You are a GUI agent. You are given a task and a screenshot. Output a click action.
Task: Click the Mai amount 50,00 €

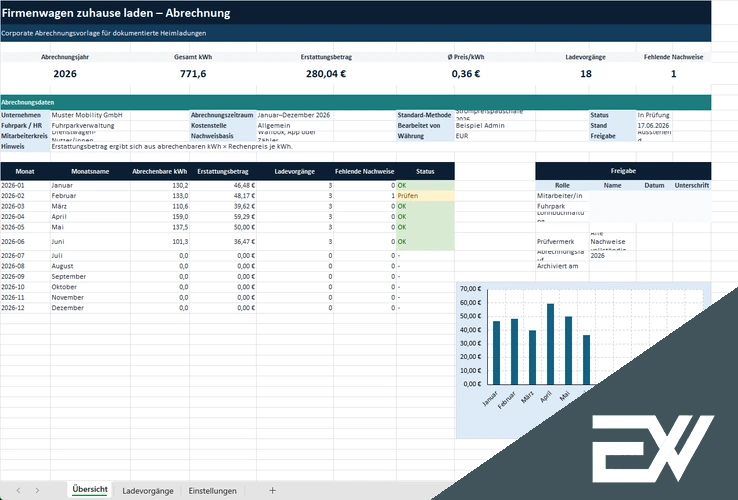(223, 227)
